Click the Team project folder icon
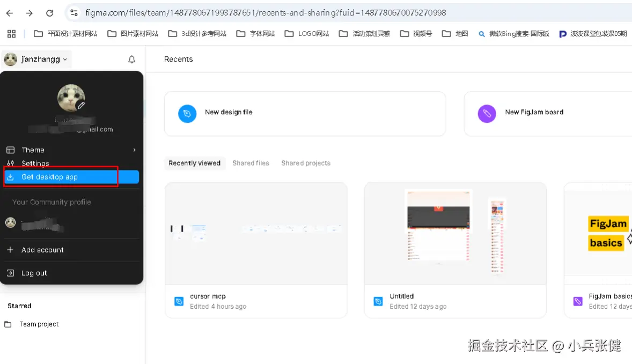The width and height of the screenshot is (632, 364). click(x=8, y=324)
